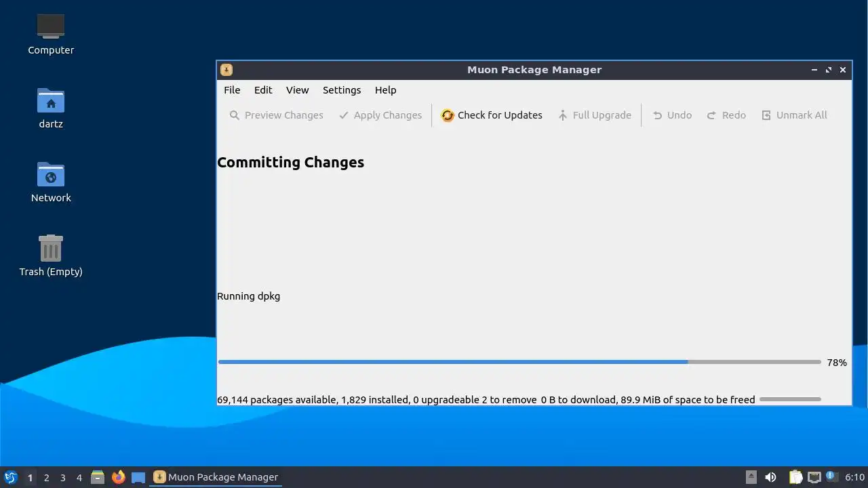This screenshot has width=868, height=488.
Task: Click the '2 to remove' status text
Action: (x=509, y=400)
